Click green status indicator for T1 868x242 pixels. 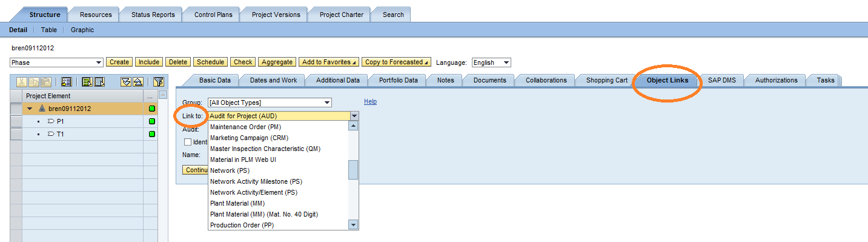coord(151,134)
